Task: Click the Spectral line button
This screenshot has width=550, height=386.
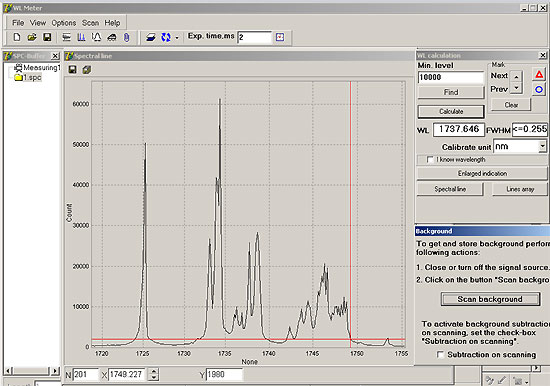Action: tap(450, 189)
